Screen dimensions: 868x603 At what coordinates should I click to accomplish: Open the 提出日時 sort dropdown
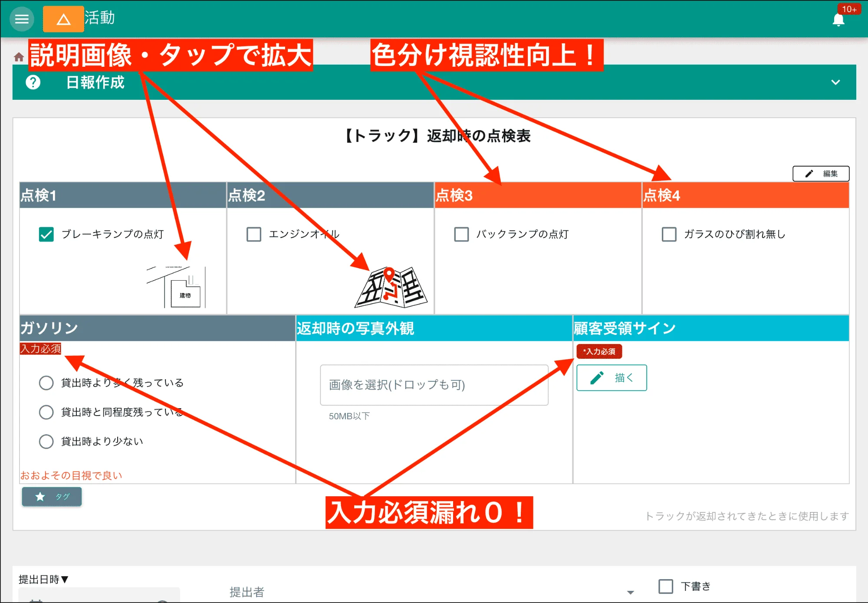point(42,579)
